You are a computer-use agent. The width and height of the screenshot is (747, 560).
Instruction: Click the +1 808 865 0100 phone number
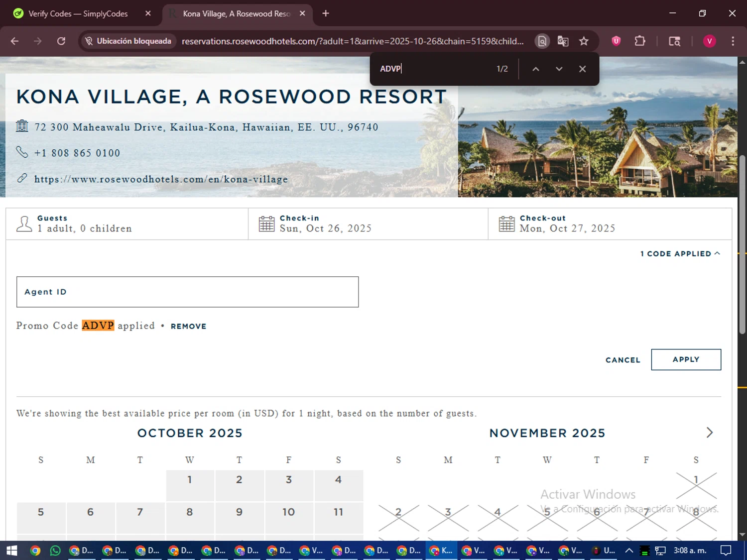[x=77, y=153]
